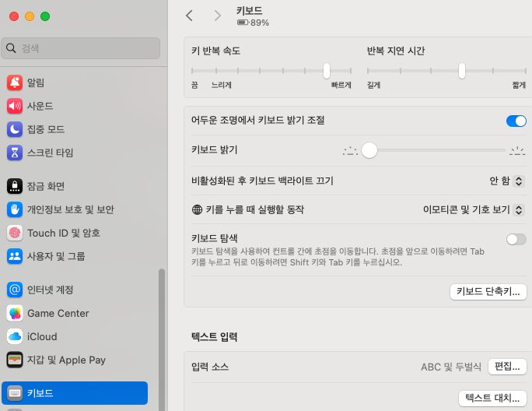Open the 키보드 백라이트 끄기 안 함 dropdown

click(506, 181)
